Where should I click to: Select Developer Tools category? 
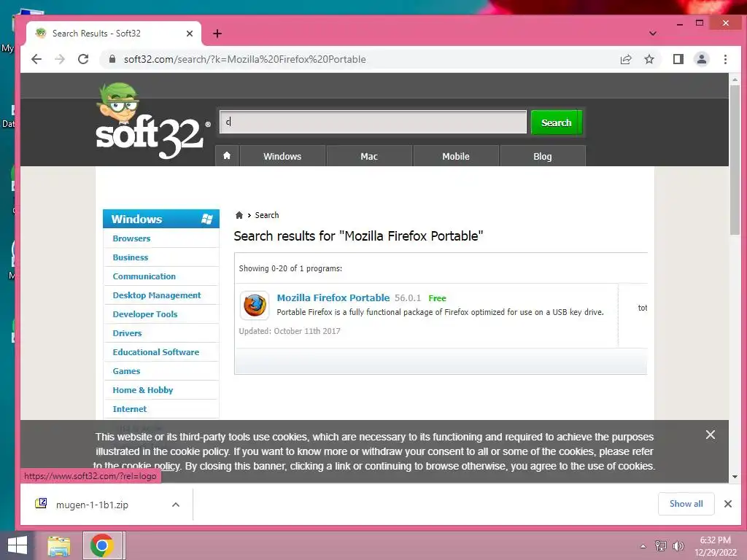click(145, 314)
